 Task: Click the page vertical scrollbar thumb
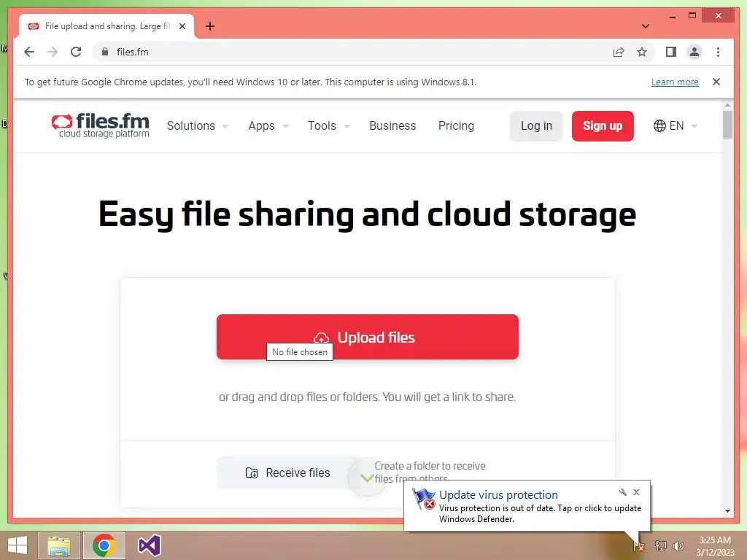point(727,124)
